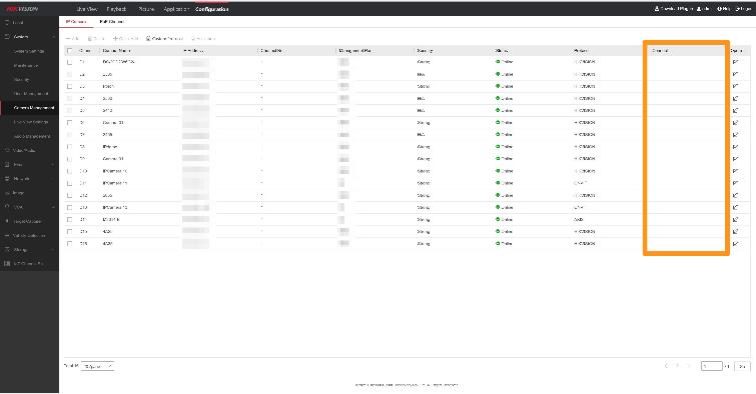The height and width of the screenshot is (394, 756).
Task: Open Download Plugin in the top bar
Action: pos(673,9)
